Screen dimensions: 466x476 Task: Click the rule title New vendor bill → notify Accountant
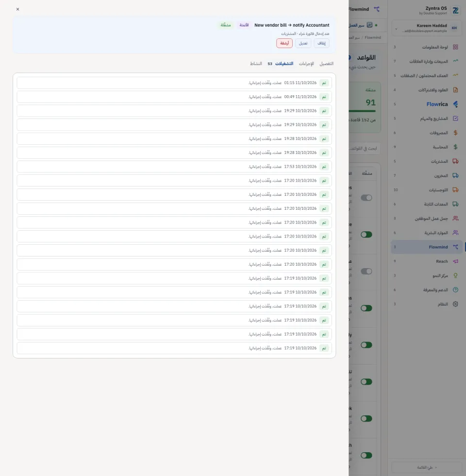point(292,25)
